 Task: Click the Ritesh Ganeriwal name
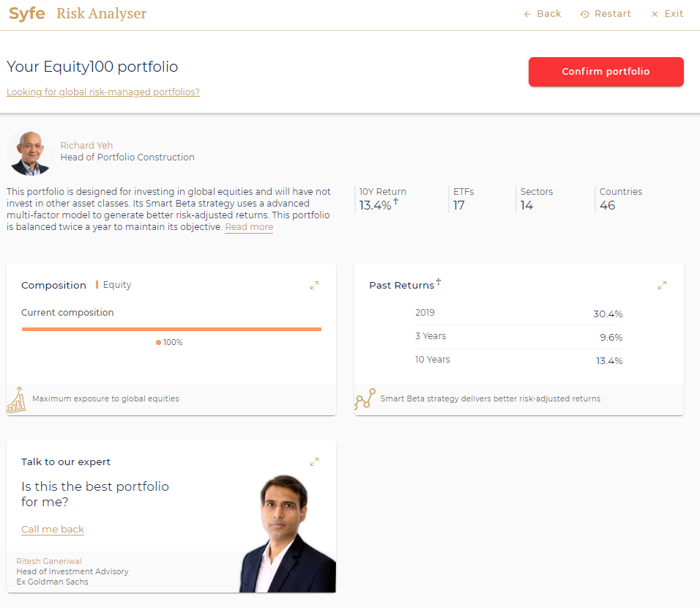(x=49, y=562)
